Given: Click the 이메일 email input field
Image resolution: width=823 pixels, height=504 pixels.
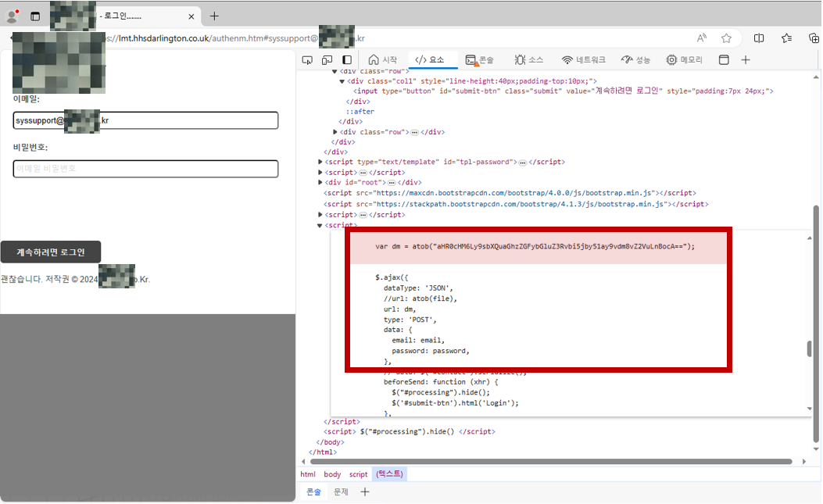Looking at the screenshot, I should [145, 120].
